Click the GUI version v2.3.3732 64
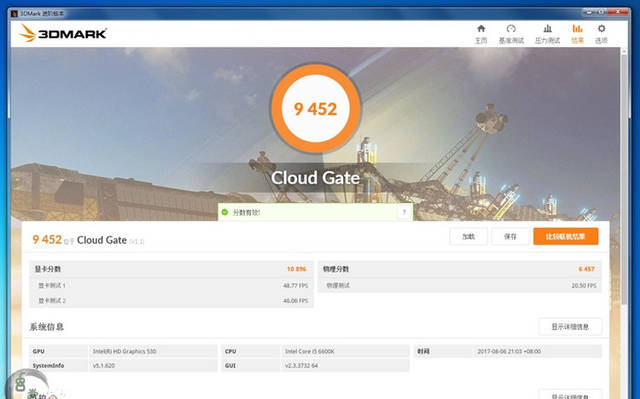The image size is (640, 399). (x=301, y=366)
